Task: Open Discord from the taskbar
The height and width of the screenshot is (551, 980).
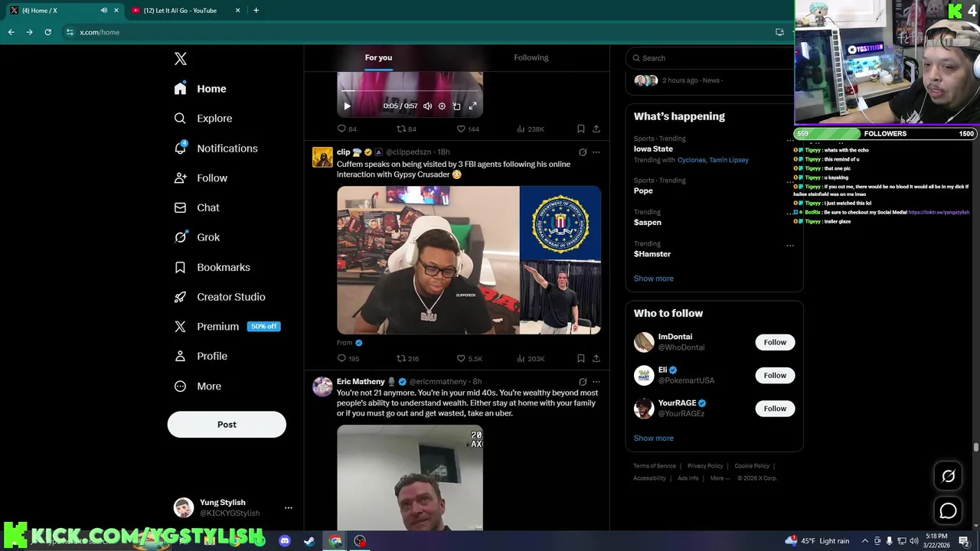Action: pyautogui.click(x=285, y=541)
